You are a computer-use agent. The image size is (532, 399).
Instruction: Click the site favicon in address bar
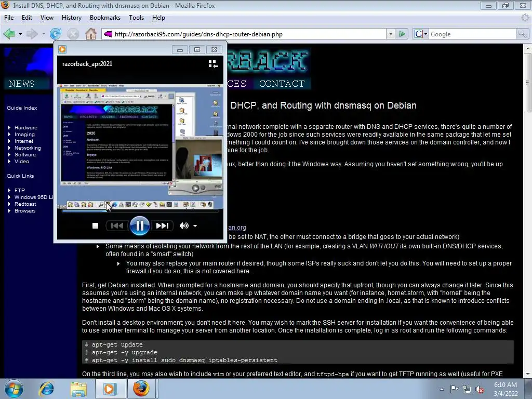click(108, 34)
